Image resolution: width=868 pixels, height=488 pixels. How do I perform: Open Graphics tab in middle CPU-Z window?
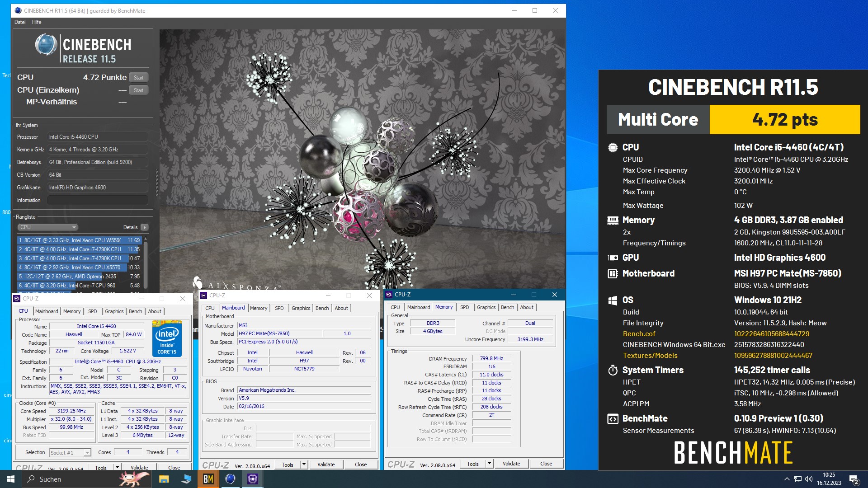(x=301, y=308)
